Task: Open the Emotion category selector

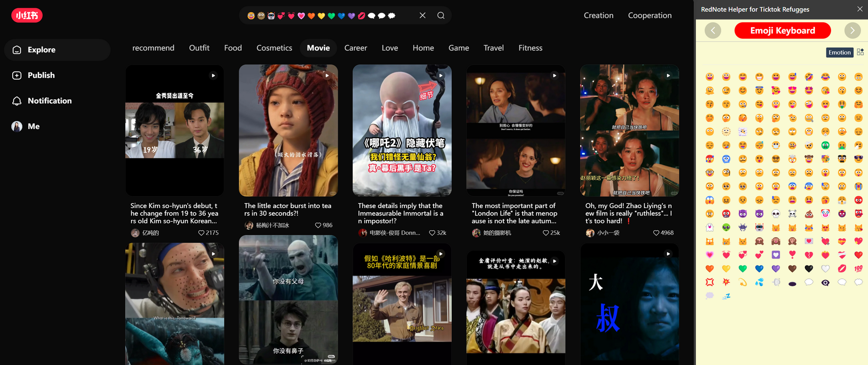Action: [x=839, y=52]
